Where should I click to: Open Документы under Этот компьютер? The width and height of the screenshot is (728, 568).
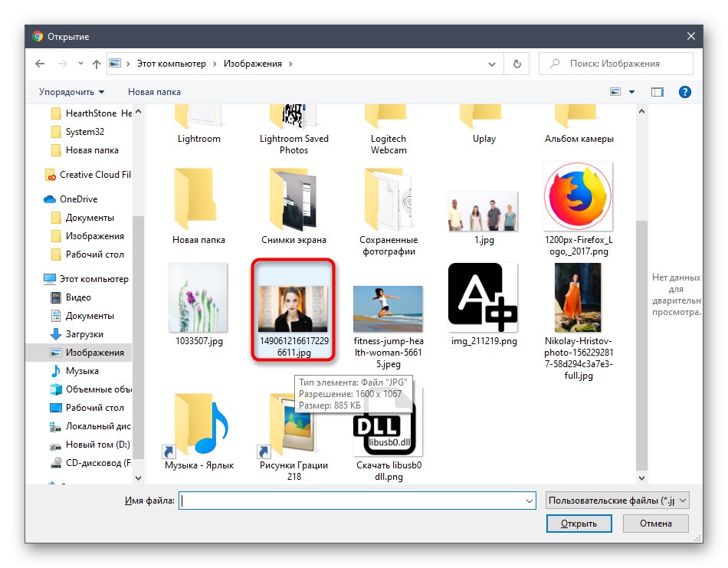(x=82, y=316)
